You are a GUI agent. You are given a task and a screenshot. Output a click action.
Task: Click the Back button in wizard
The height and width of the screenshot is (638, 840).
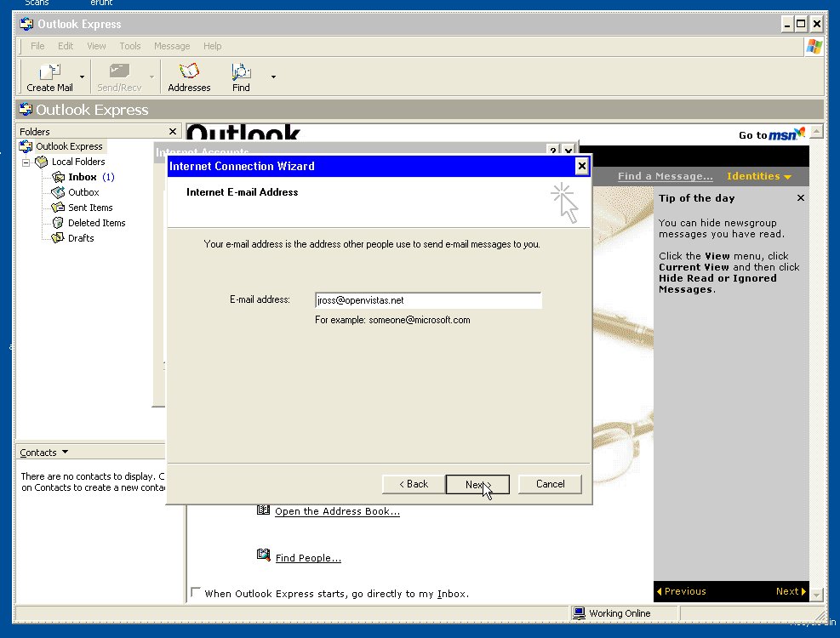pyautogui.click(x=414, y=484)
